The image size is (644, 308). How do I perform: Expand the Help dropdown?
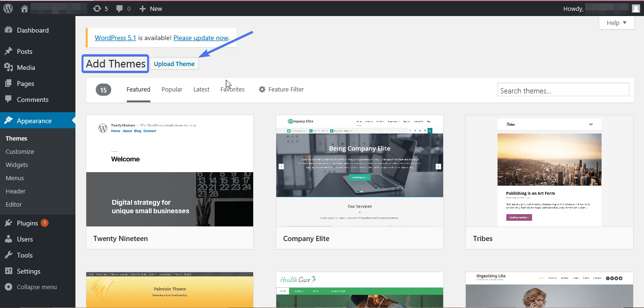pyautogui.click(x=617, y=23)
